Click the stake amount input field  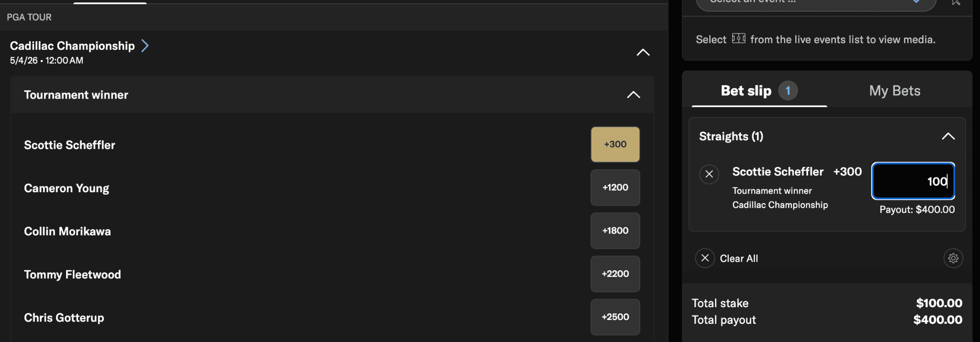click(x=913, y=181)
